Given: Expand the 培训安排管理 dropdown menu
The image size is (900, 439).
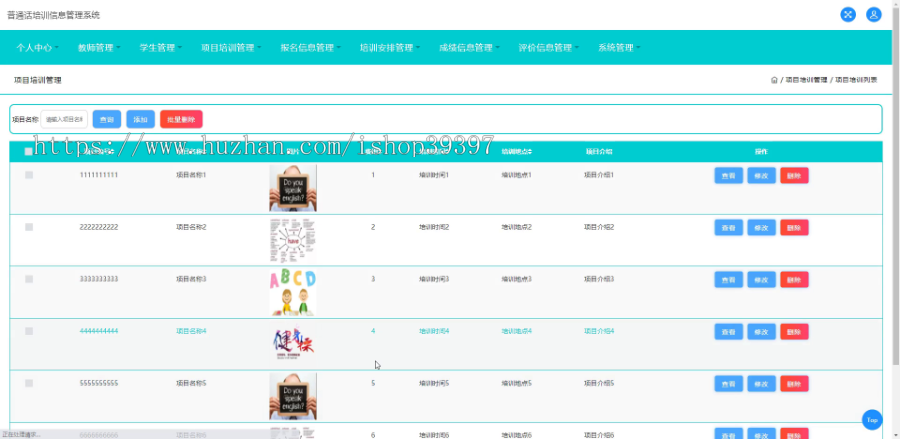Looking at the screenshot, I should pyautogui.click(x=390, y=48).
